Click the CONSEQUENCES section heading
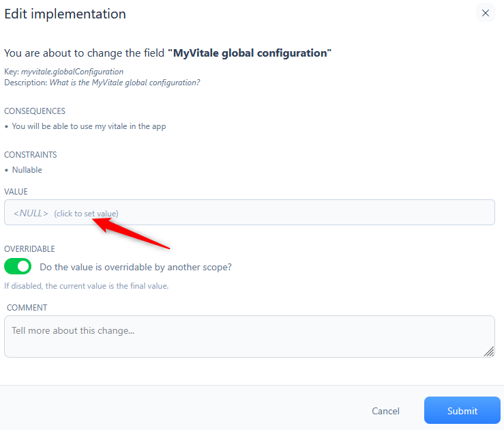The height and width of the screenshot is (430, 504). tap(35, 111)
